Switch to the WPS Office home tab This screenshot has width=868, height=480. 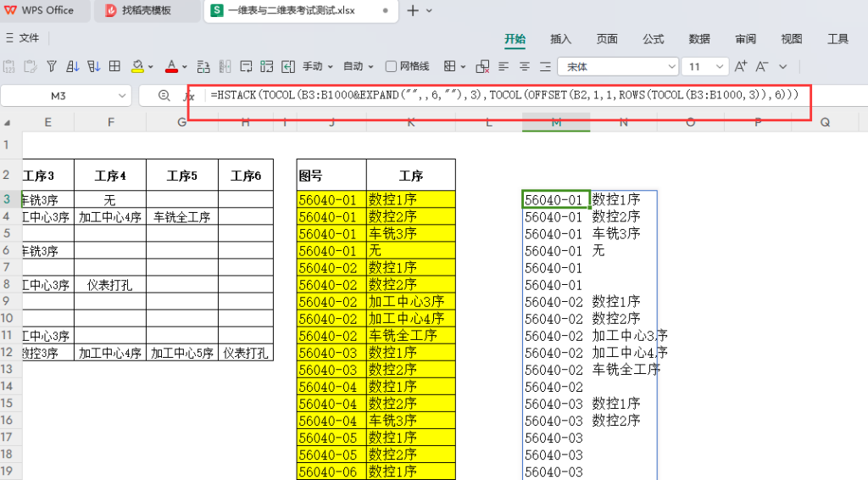click(44, 10)
